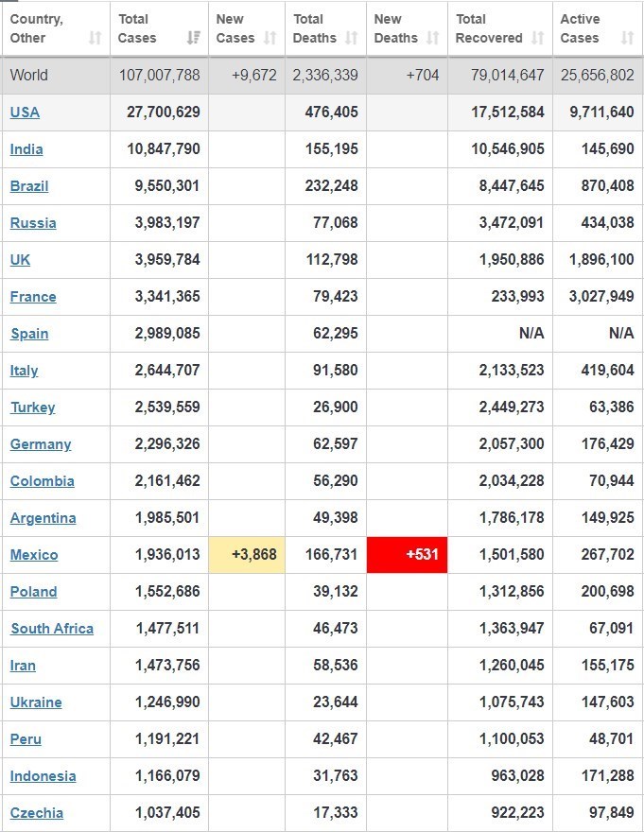Click sort icon beside Total Deaths header
The image size is (644, 832).
[x=352, y=38]
